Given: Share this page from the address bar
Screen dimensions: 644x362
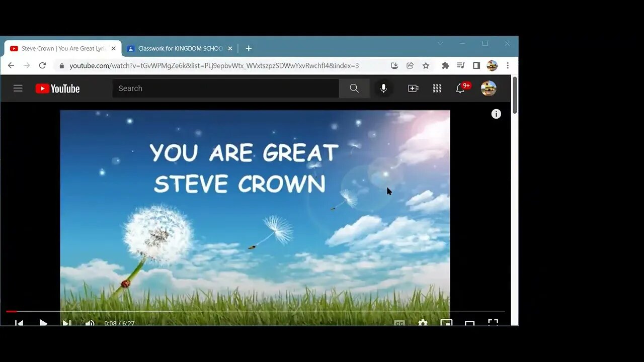Looking at the screenshot, I should click(x=410, y=65).
